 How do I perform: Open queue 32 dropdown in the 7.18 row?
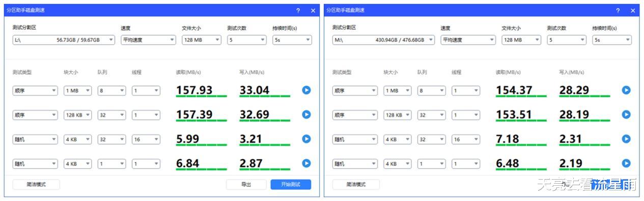click(432, 139)
